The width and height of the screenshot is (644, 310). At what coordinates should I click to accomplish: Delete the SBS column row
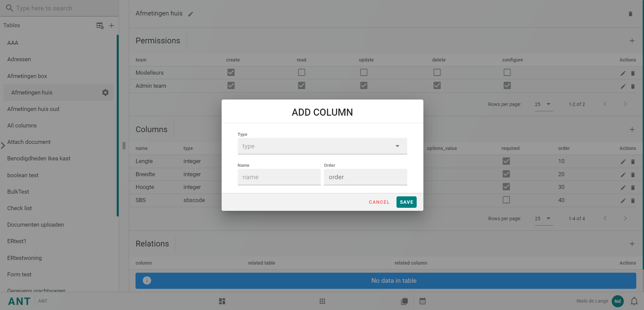[633, 201]
